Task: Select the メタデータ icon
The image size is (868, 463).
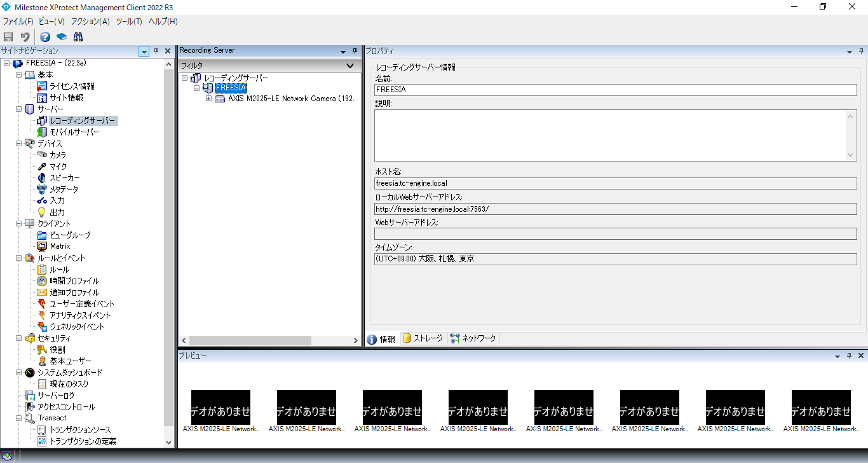Action: 42,190
